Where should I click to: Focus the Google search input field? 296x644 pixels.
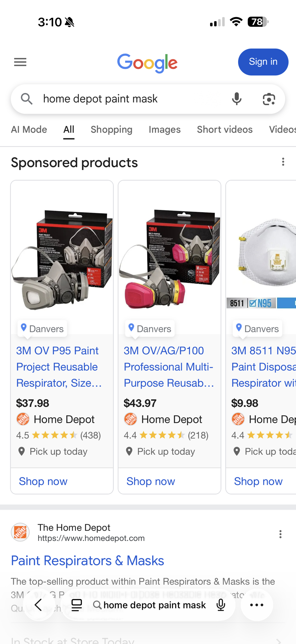[129, 99]
